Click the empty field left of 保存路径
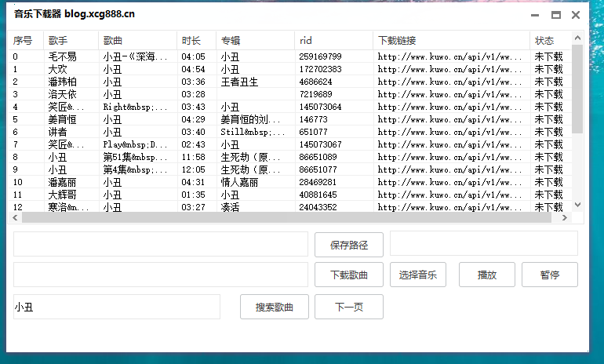This screenshot has height=364, width=604. [161, 244]
